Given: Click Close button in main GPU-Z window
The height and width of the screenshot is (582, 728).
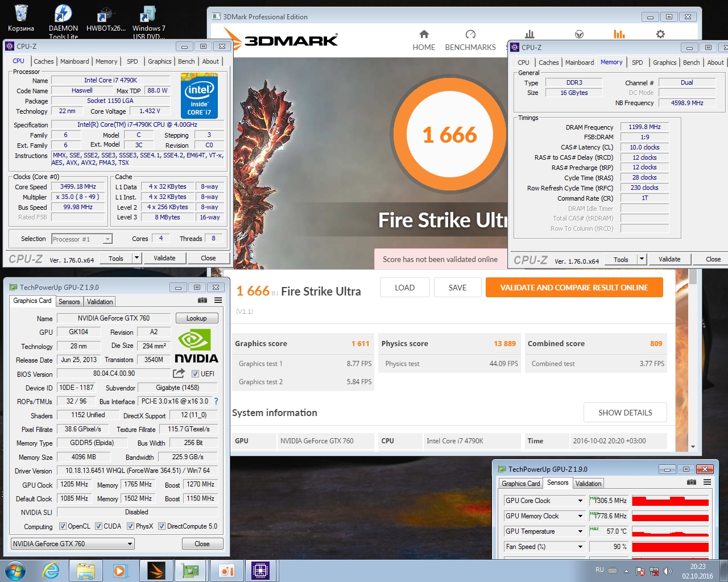Looking at the screenshot, I should coord(202,544).
